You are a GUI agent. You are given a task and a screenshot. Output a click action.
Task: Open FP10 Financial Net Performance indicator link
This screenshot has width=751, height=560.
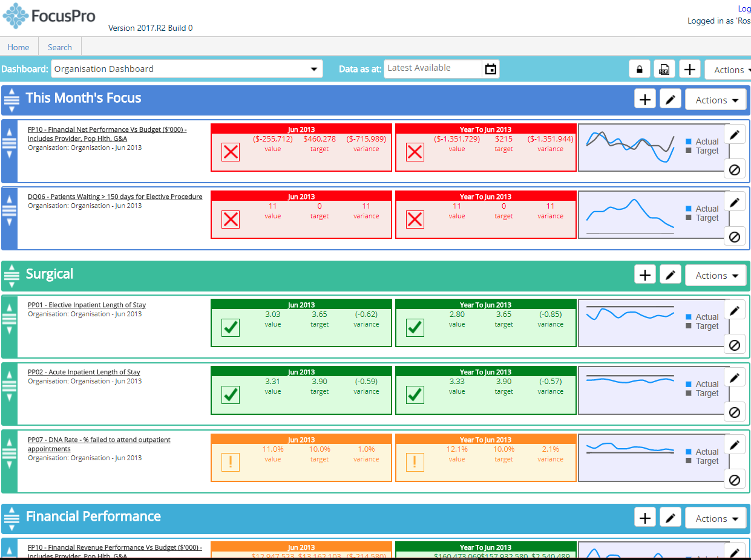tap(107, 134)
